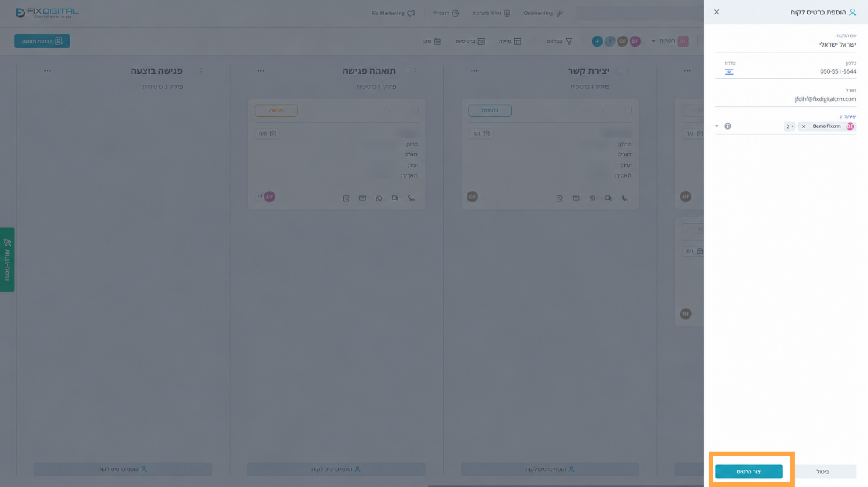Viewport: 868px width, 487px height.
Task: Tick the checkbox on the יצירת קשר card
Action: coord(628,110)
